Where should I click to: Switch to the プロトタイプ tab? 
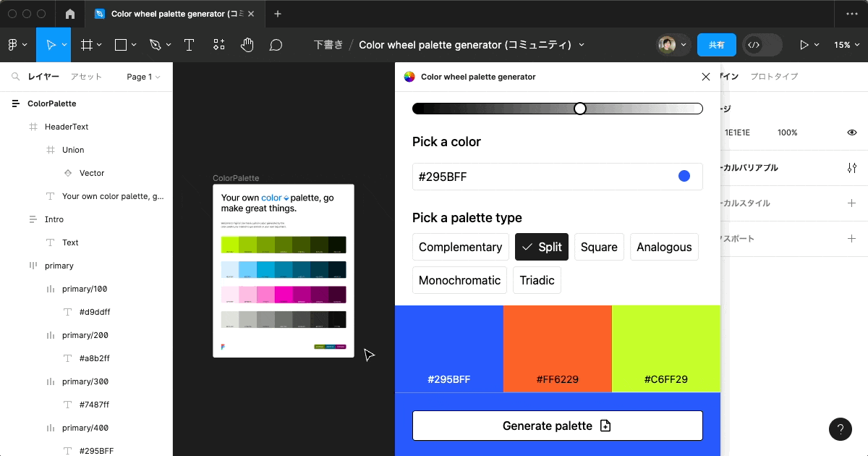(773, 76)
